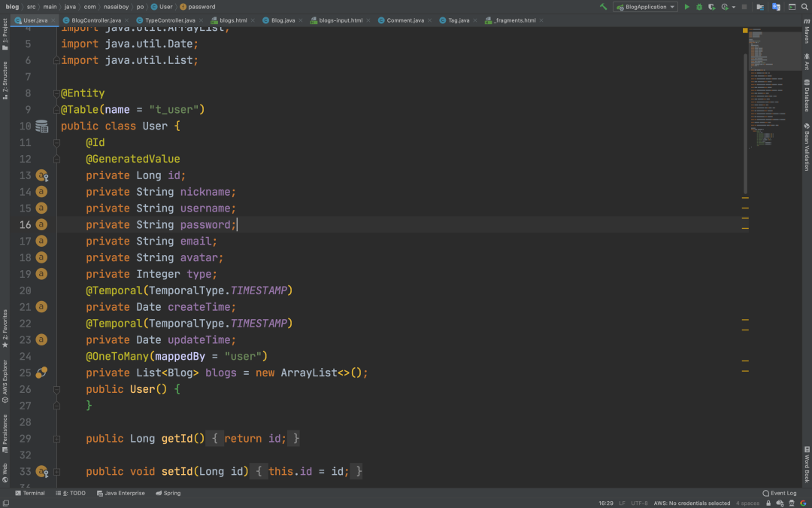This screenshot has height=508, width=812.
Task: Toggle the Maven panel on the right sidebar
Action: (807, 34)
